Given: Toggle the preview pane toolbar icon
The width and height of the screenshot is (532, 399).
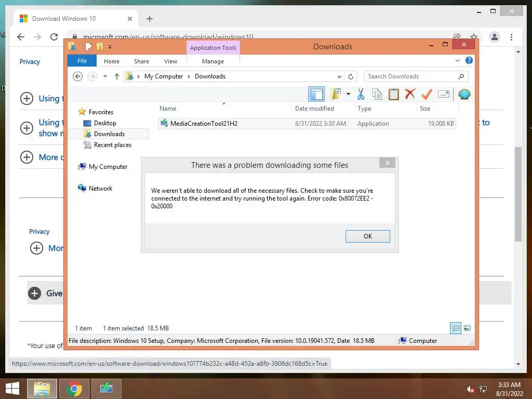Looking at the screenshot, I should tap(316, 95).
